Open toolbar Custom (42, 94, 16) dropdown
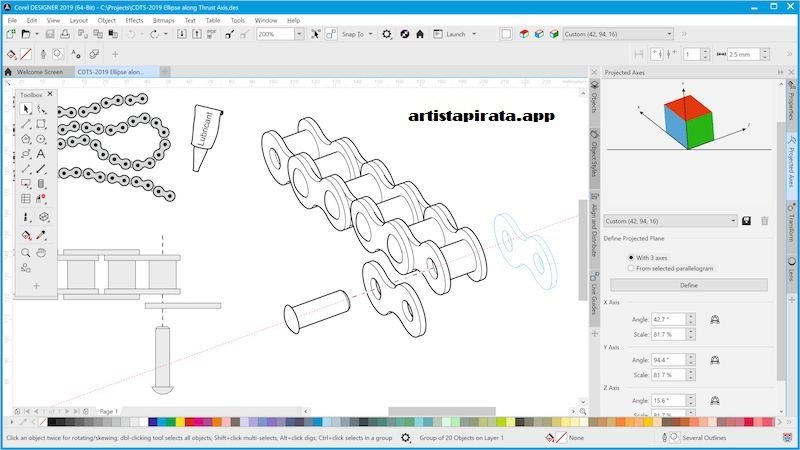 click(x=669, y=34)
